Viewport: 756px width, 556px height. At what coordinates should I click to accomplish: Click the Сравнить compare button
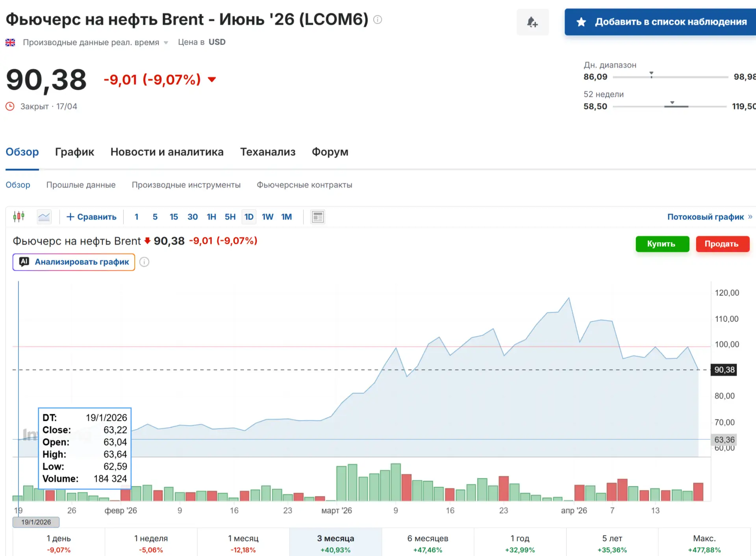click(91, 217)
